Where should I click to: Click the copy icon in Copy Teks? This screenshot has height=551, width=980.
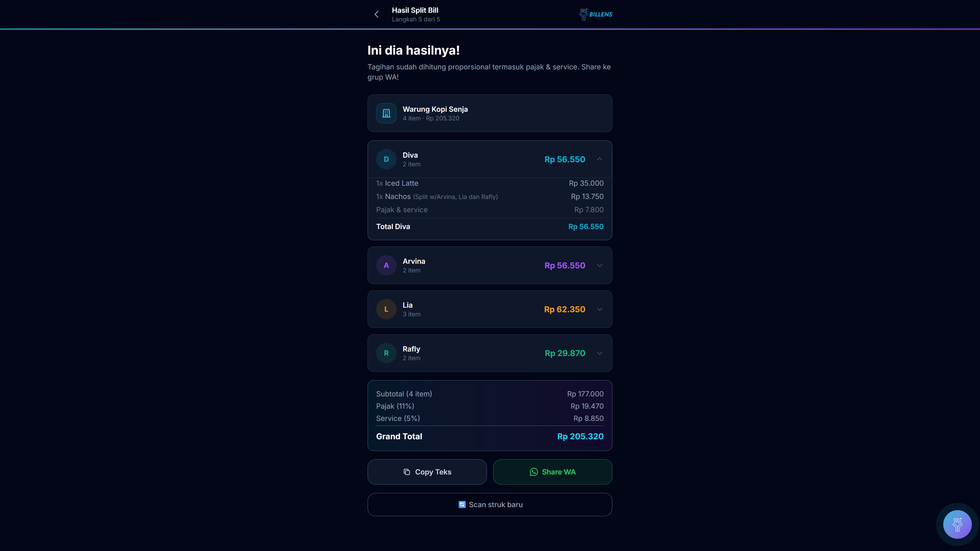407,472
